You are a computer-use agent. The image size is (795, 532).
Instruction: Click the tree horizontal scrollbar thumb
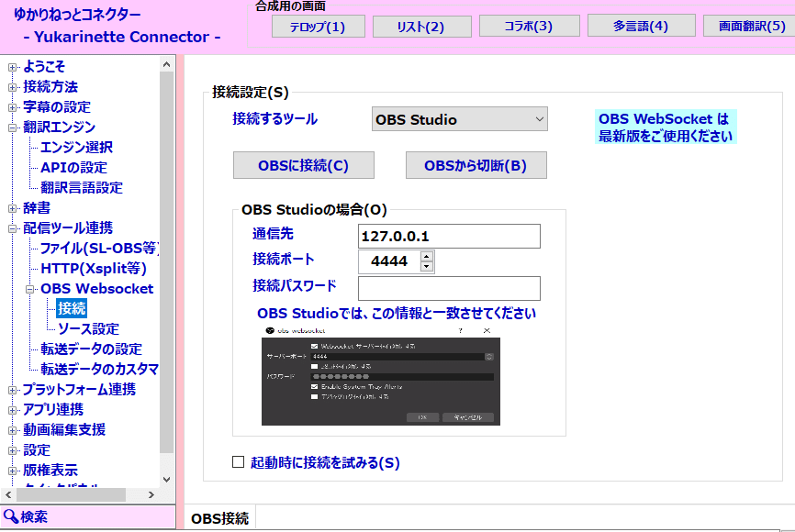tap(70, 495)
